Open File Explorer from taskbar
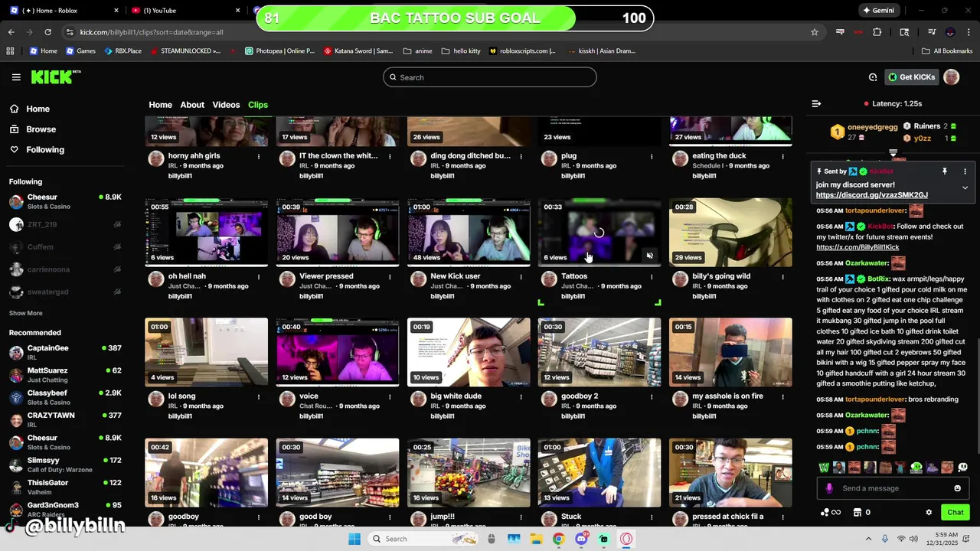 tap(536, 539)
